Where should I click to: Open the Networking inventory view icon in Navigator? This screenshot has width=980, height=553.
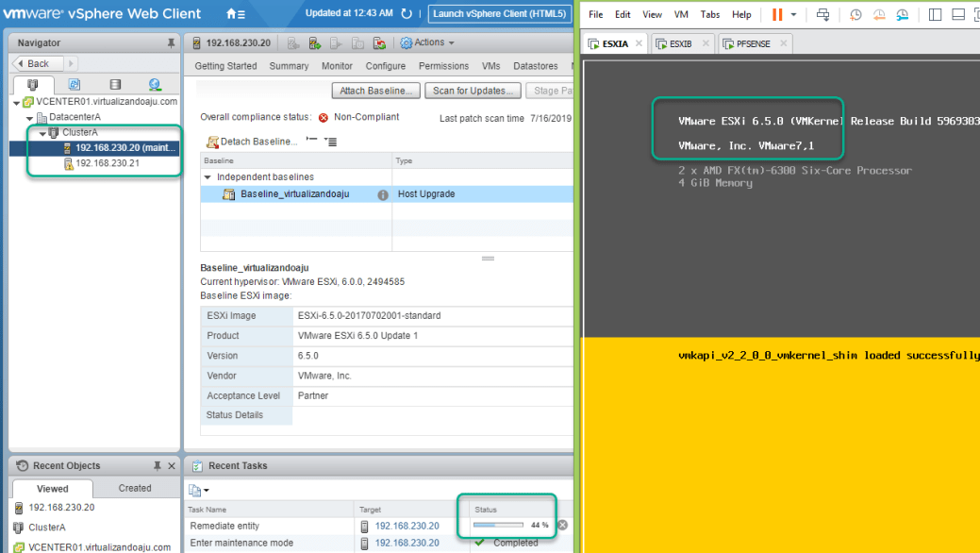pyautogui.click(x=154, y=85)
